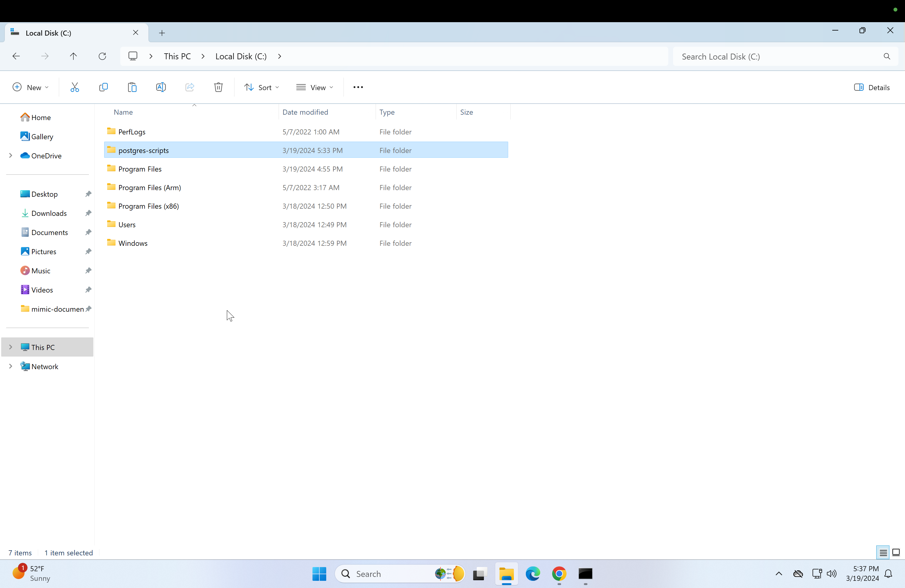Open the Sort dropdown
This screenshot has width=905, height=588.
(x=262, y=87)
